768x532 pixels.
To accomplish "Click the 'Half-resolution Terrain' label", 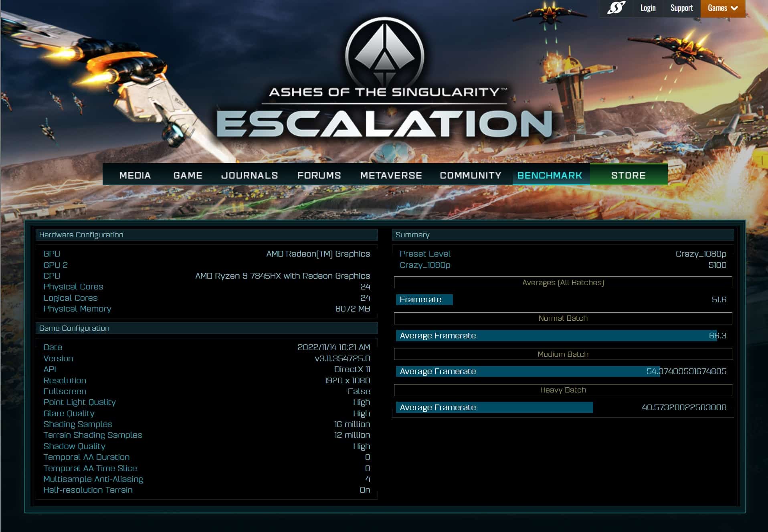I will coord(88,490).
